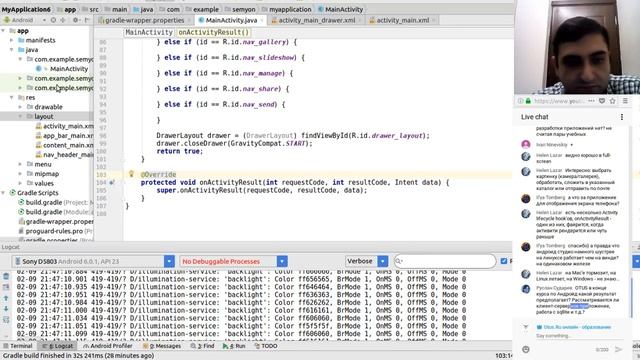Expand the menu folder
This screenshot has height=360, width=640.
[20, 164]
